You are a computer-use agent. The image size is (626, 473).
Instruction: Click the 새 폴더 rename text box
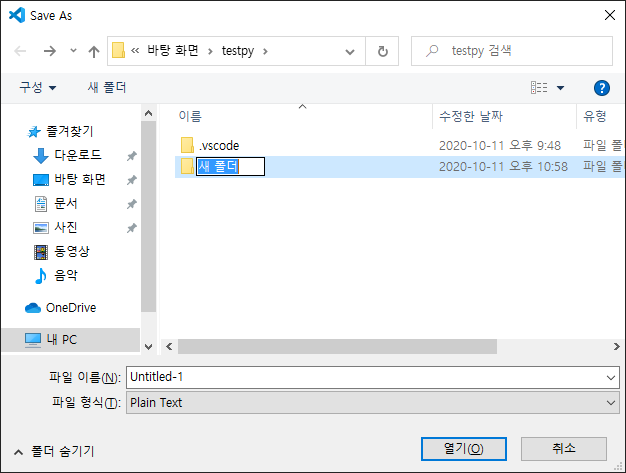[x=230, y=166]
